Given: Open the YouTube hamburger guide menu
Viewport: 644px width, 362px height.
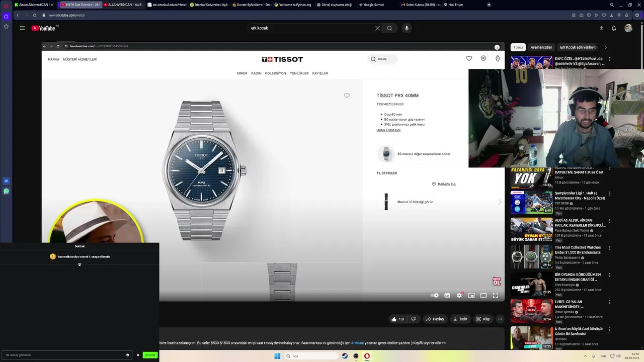Looking at the screenshot, I should click(22, 28).
